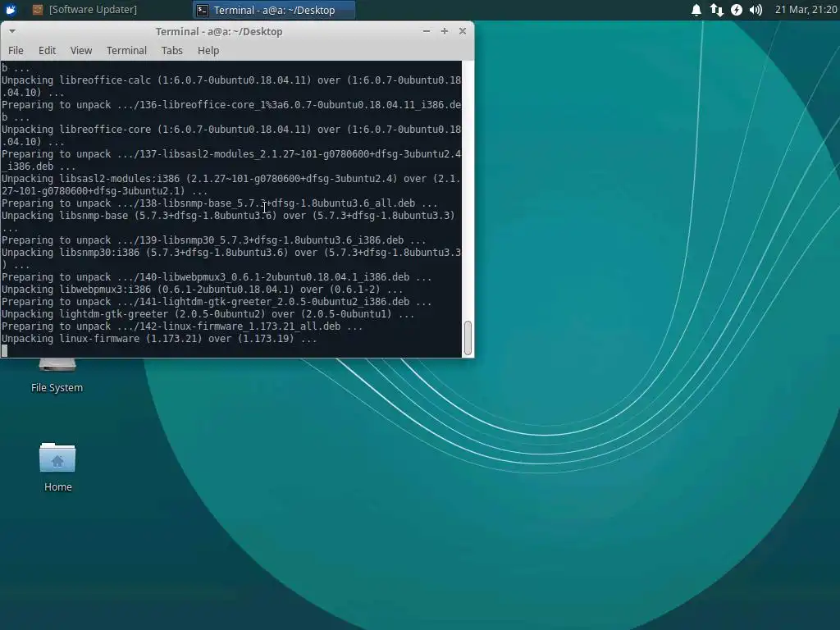Screen dimensions: 840x630
Task: Open the Tabs menu in Terminal
Action: click(172, 50)
